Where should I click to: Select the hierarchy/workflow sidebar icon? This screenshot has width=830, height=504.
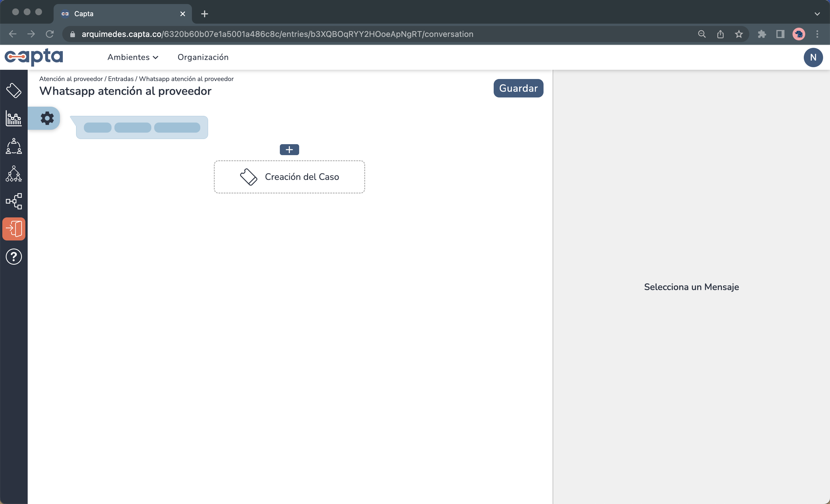[14, 174]
